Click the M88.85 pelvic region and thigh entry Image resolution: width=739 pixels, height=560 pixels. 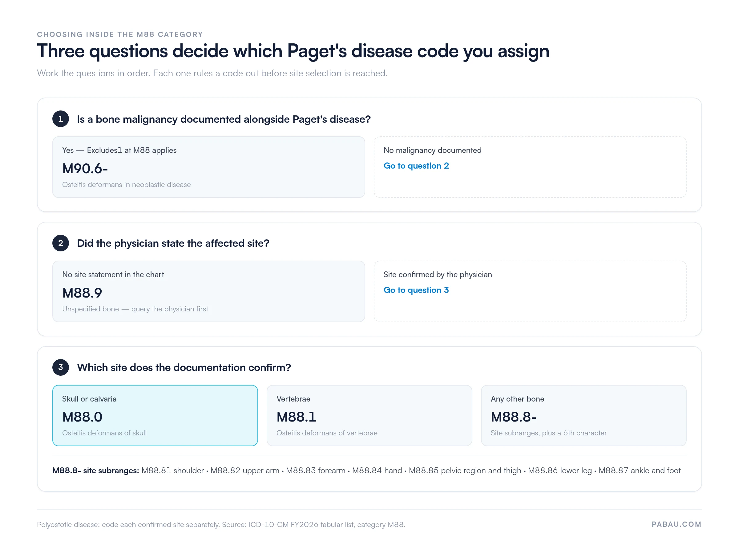(465, 470)
